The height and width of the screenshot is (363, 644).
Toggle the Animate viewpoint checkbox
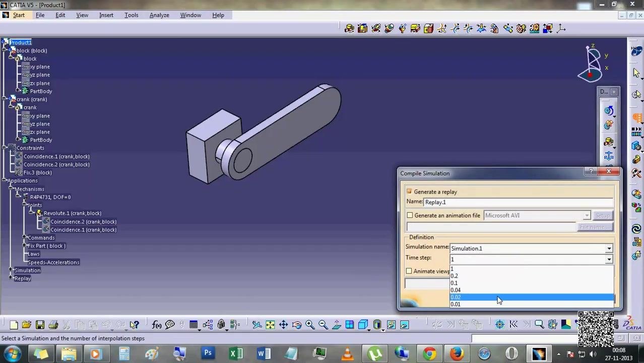tap(409, 271)
